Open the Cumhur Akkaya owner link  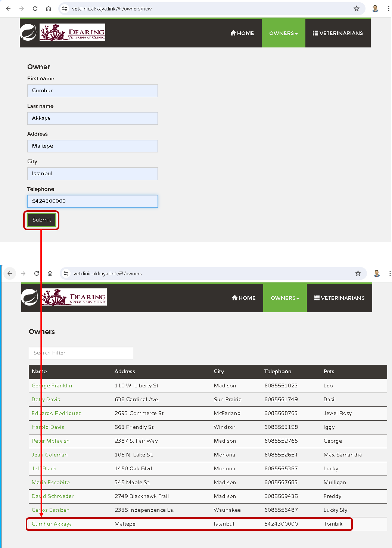click(x=52, y=524)
